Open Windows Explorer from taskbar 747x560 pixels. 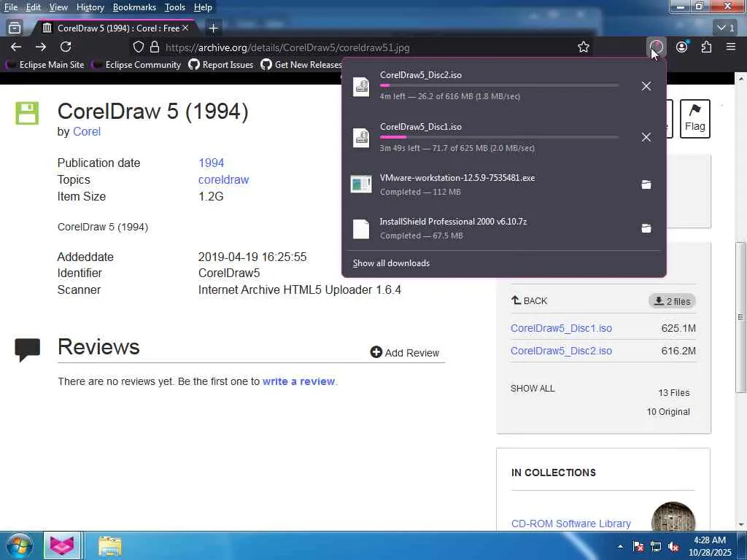tap(110, 546)
